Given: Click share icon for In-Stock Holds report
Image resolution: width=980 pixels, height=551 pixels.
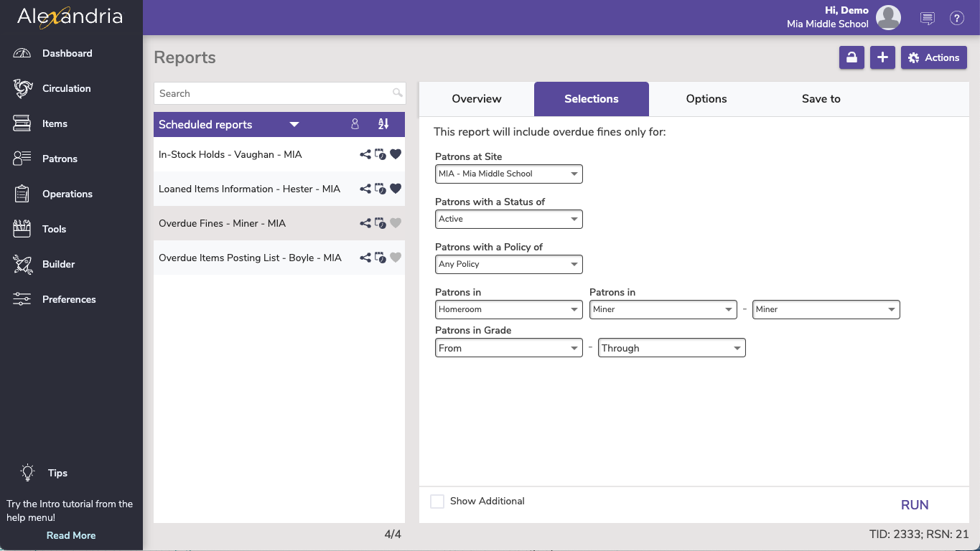Looking at the screenshot, I should (365, 154).
